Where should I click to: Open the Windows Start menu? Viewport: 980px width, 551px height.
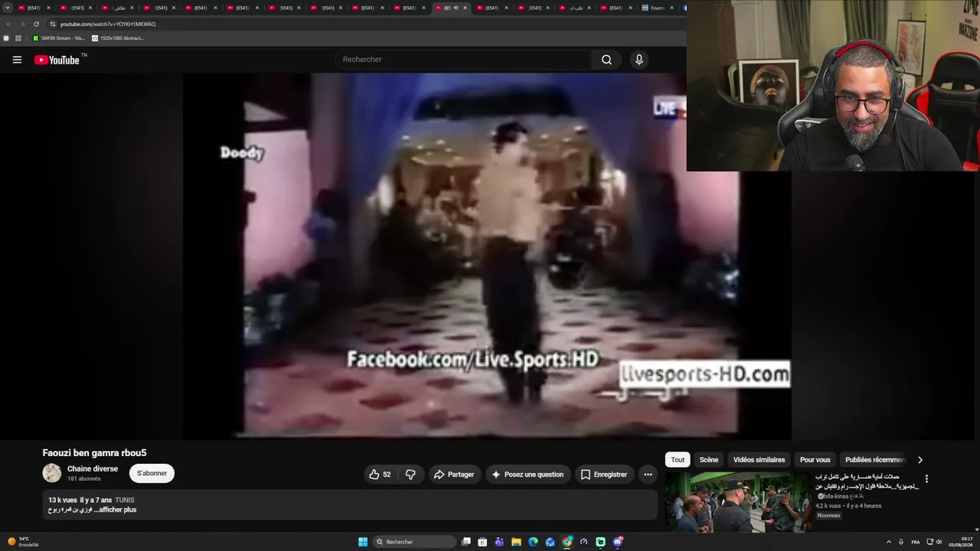pyautogui.click(x=363, y=542)
